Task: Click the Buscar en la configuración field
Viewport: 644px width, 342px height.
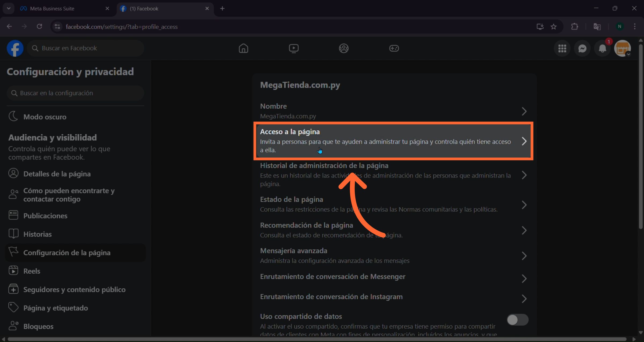Action: (75, 93)
